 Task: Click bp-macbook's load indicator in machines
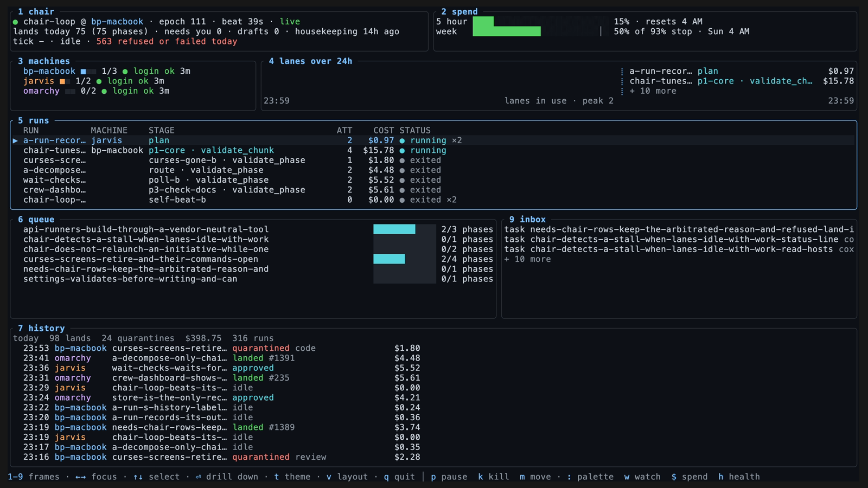coord(88,71)
